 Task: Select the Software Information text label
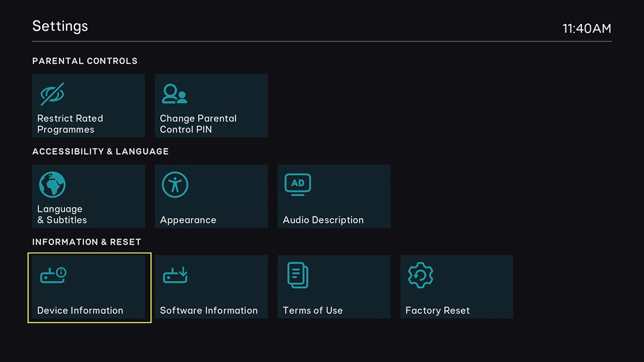tap(209, 311)
